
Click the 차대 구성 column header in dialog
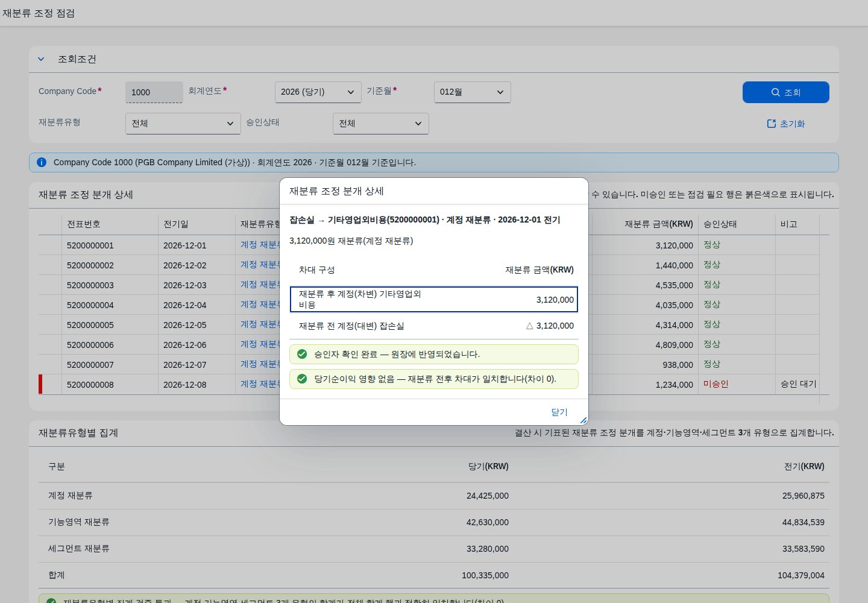(x=317, y=270)
